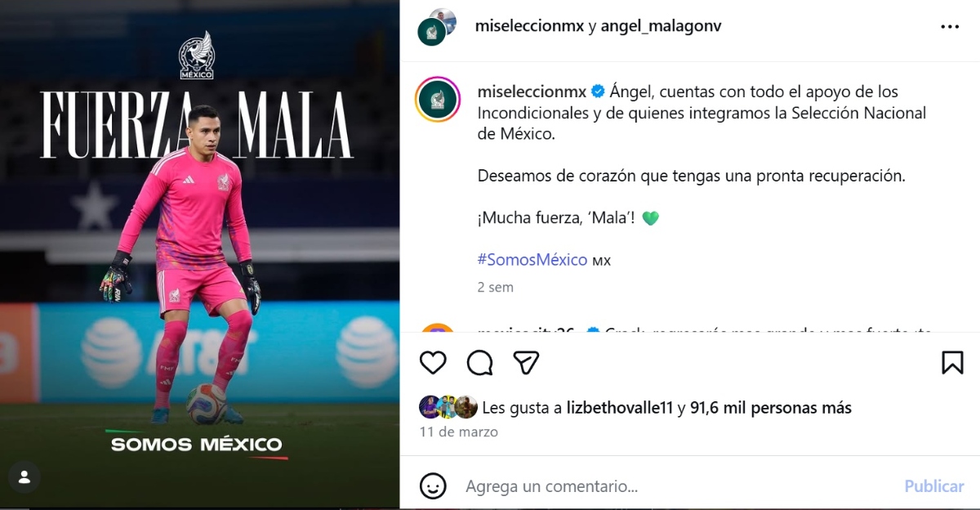Open the 2 sem timestamp
The height and width of the screenshot is (510, 980).
click(x=495, y=288)
